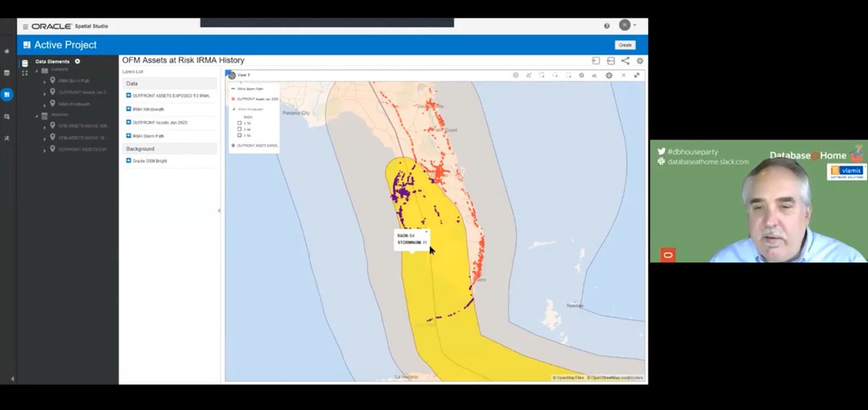
Task: Select IRMA Windswath dataset in tree
Action: 74,105
